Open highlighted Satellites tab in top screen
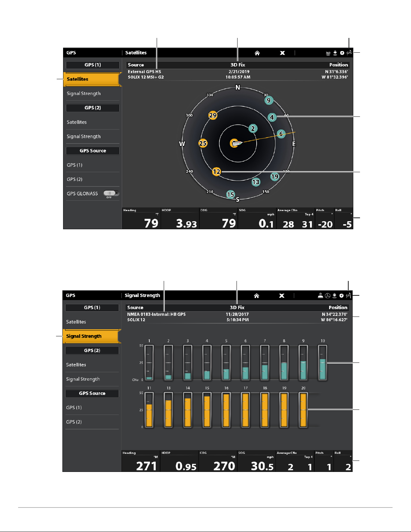 92,79
